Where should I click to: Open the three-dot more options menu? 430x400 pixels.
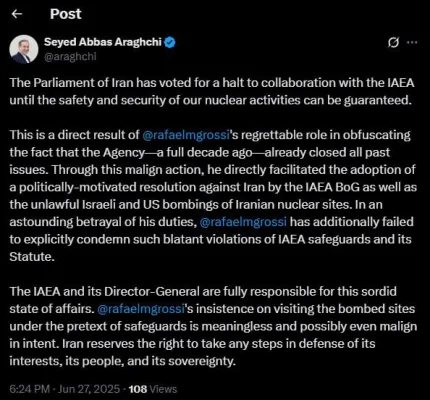tap(412, 42)
